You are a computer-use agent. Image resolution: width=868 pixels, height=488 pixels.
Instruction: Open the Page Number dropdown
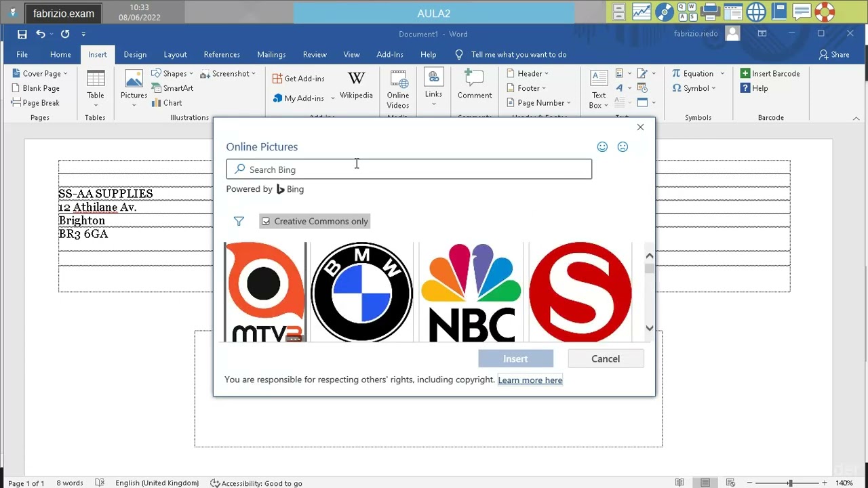coord(539,103)
